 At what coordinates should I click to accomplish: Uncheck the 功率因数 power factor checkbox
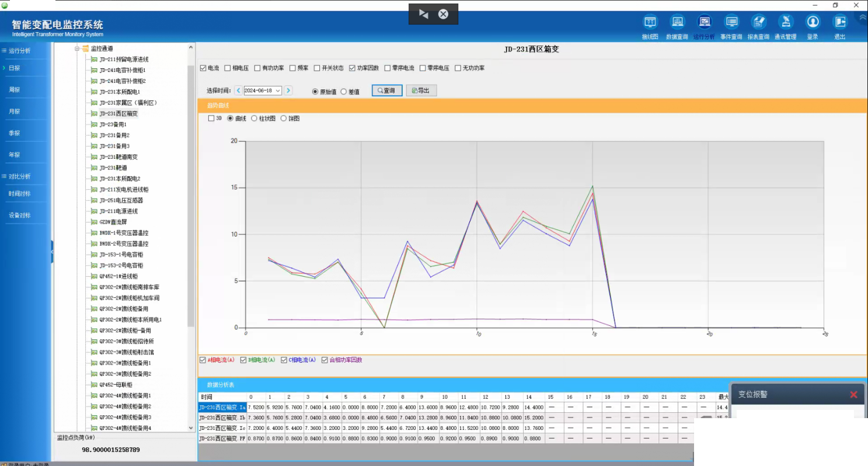(353, 68)
